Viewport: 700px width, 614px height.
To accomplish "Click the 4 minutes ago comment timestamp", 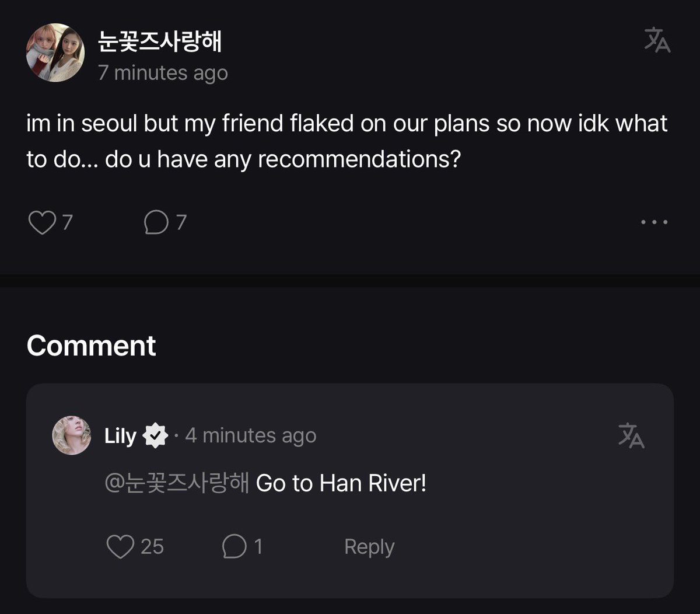I will 251,436.
